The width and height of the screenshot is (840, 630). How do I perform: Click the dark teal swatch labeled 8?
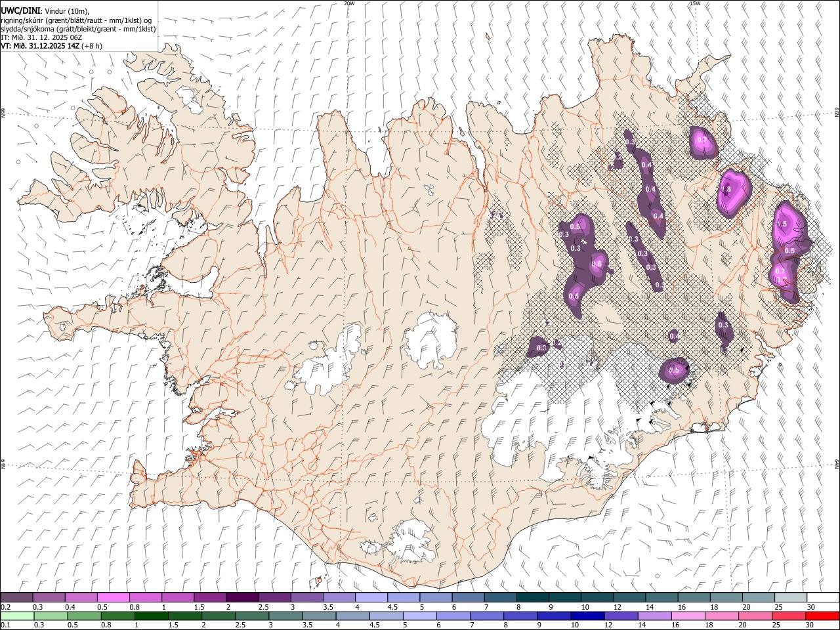point(532,597)
